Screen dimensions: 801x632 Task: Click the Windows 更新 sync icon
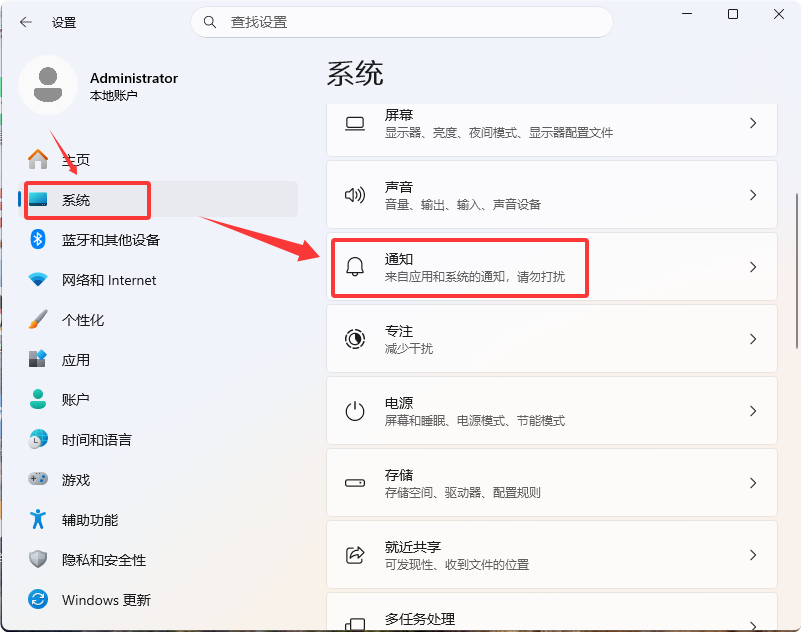tap(38, 599)
